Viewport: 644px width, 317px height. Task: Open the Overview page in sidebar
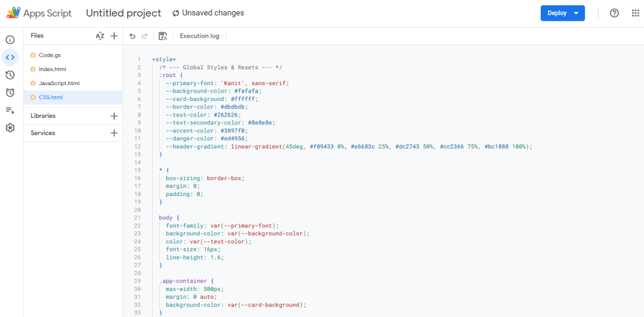point(10,40)
